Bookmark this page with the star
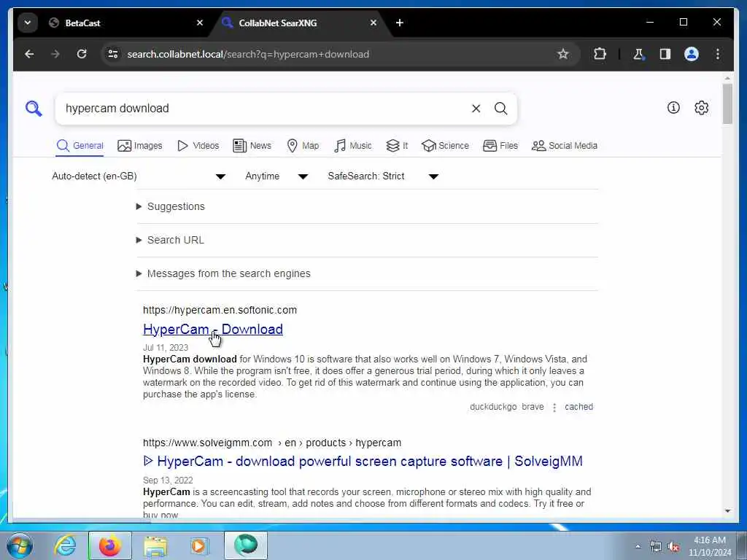 pos(562,54)
